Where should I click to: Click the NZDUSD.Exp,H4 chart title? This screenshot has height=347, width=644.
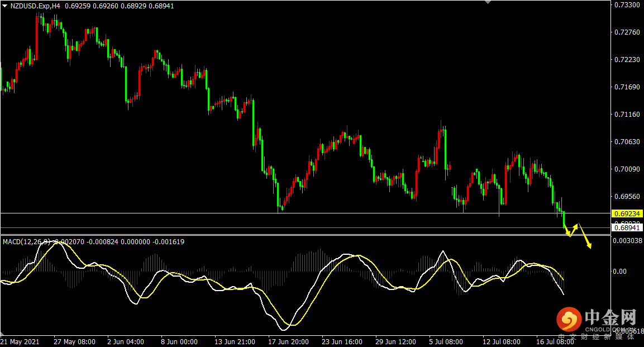tap(35, 5)
